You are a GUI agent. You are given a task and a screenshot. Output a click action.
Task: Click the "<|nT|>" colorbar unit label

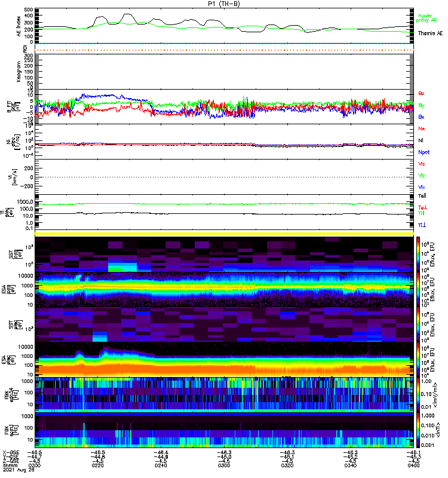tap(437, 430)
